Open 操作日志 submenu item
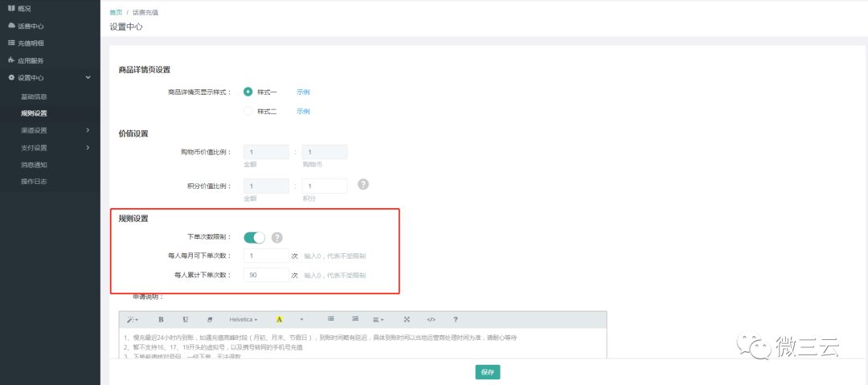Image resolution: width=868 pixels, height=385 pixels. click(x=34, y=181)
